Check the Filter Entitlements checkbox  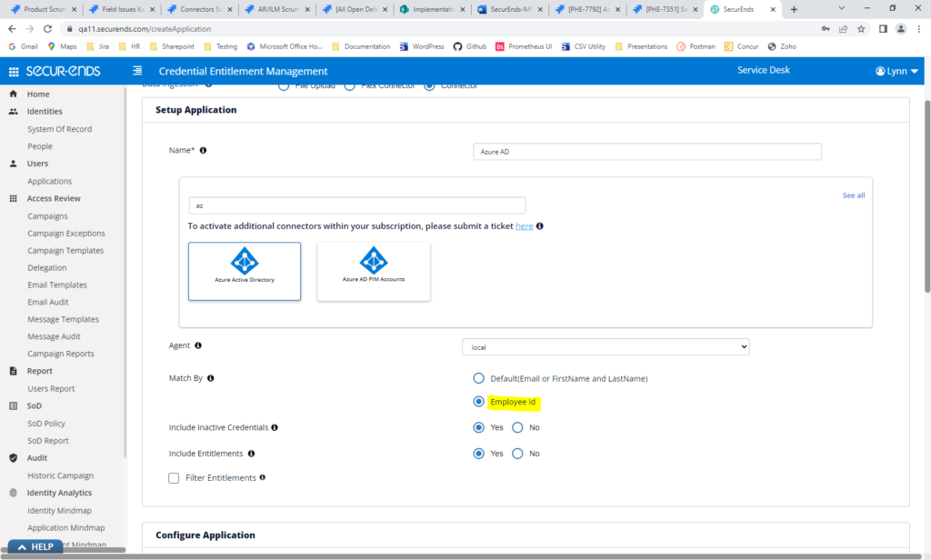[x=174, y=478]
